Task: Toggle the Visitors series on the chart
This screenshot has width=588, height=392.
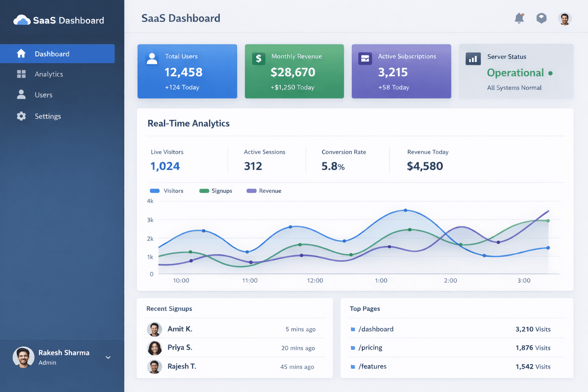Action: click(167, 190)
